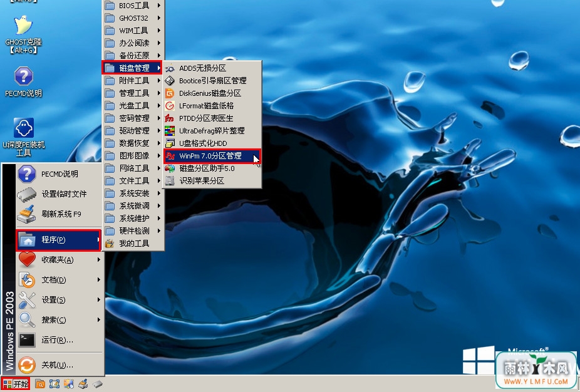Expand the 收藏夹(A) submenu arrow
This screenshot has height=392, width=580.
tap(99, 260)
